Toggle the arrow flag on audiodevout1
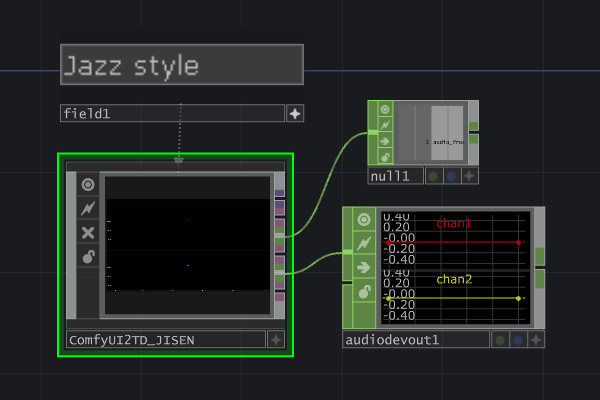 pos(364,267)
